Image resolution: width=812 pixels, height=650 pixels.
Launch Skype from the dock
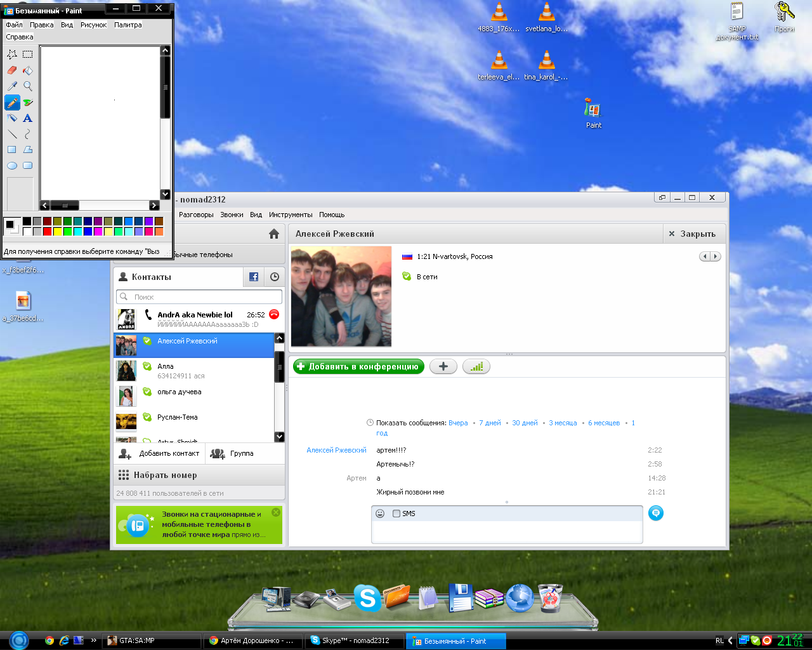(x=368, y=598)
